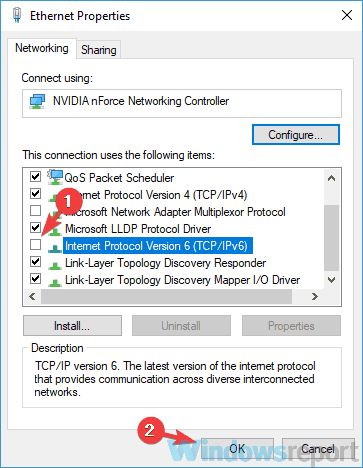Click the horizontal scroll right arrow
Screen dimensions: 363x468
coord(314,296)
